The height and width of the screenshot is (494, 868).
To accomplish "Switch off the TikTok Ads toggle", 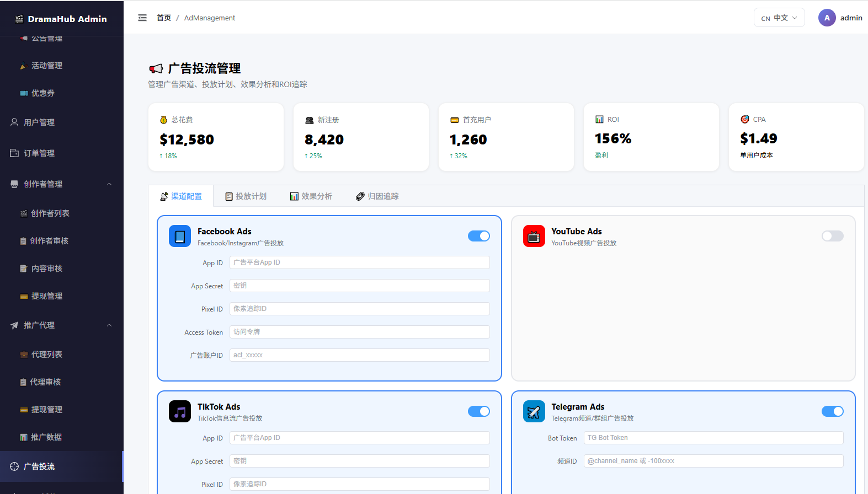I will (x=479, y=411).
